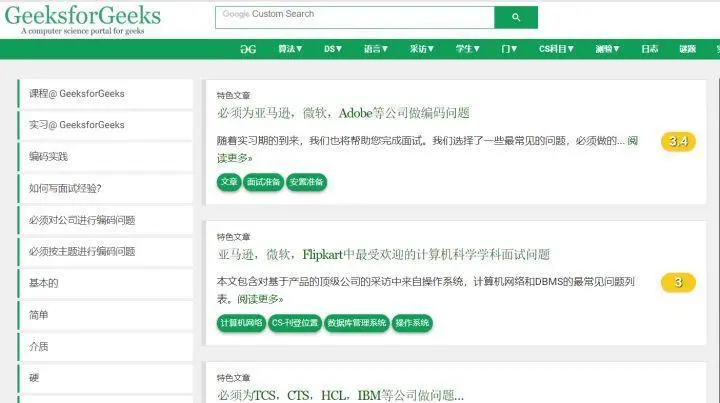Expand the 采访 dropdown menu
The width and height of the screenshot is (720, 403).
(x=422, y=49)
